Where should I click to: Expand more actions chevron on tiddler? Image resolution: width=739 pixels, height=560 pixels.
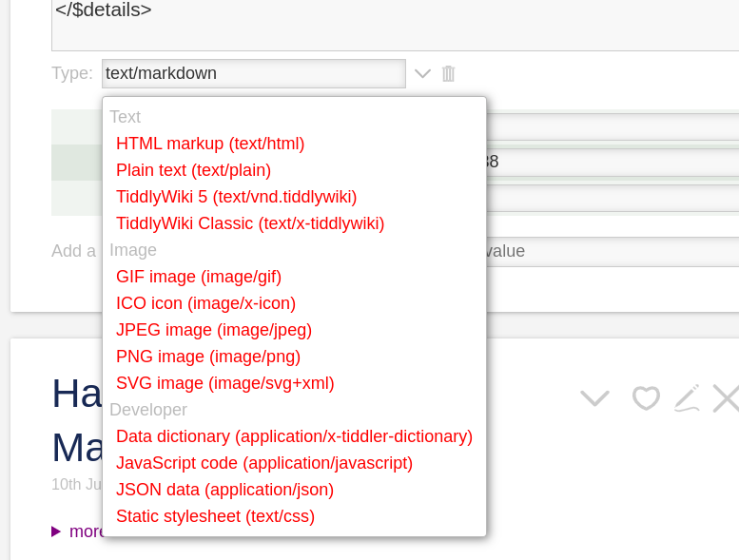[594, 398]
